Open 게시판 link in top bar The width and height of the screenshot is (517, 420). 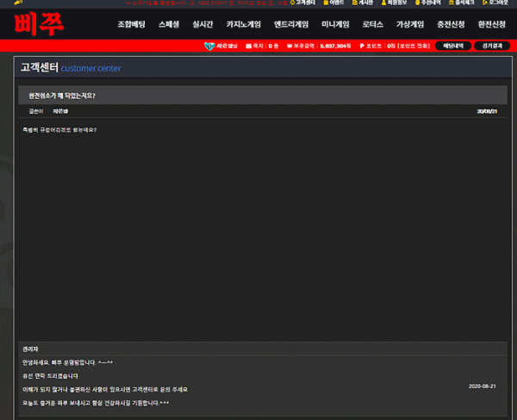click(363, 3)
